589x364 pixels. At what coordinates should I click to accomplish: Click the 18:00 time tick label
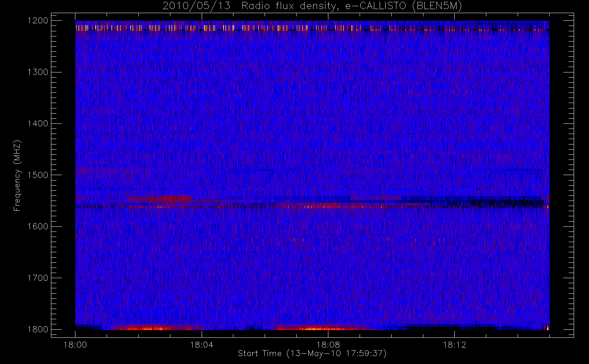click(75, 345)
